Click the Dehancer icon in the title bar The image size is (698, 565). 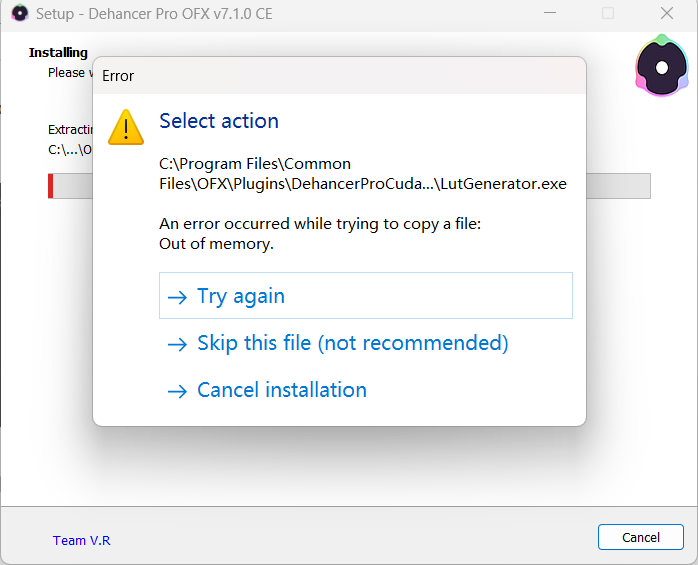(20, 14)
